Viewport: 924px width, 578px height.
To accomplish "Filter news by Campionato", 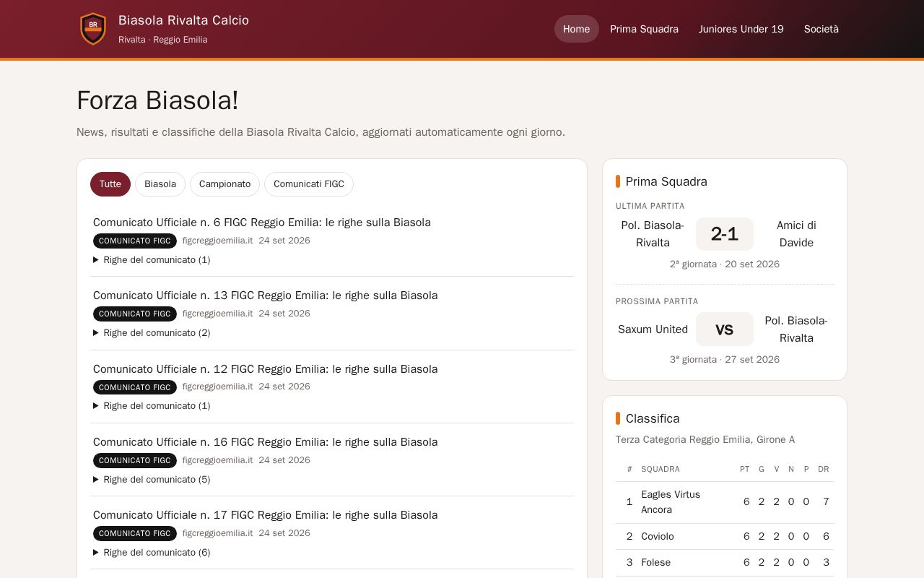I will (x=225, y=184).
